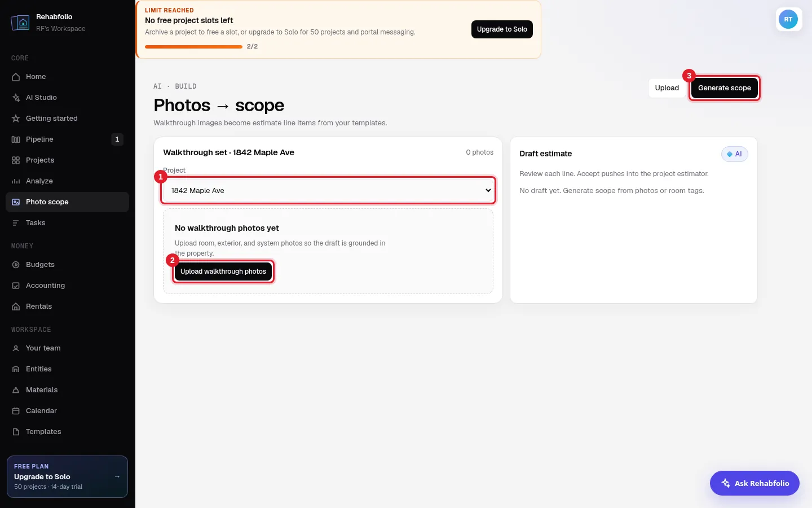This screenshot has width=812, height=508.
Task: Navigate to Entities
Action: click(67, 369)
